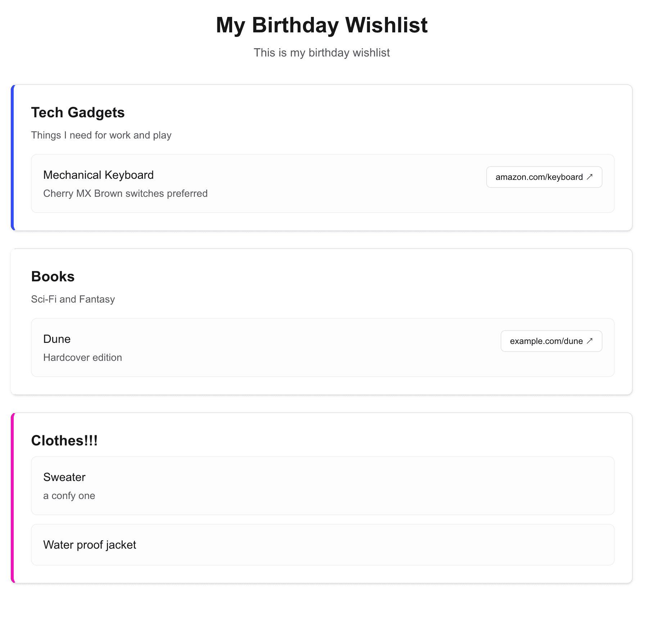This screenshot has width=655, height=644.
Task: Click the pink accent bar on Clothes card
Action: pyautogui.click(x=13, y=498)
